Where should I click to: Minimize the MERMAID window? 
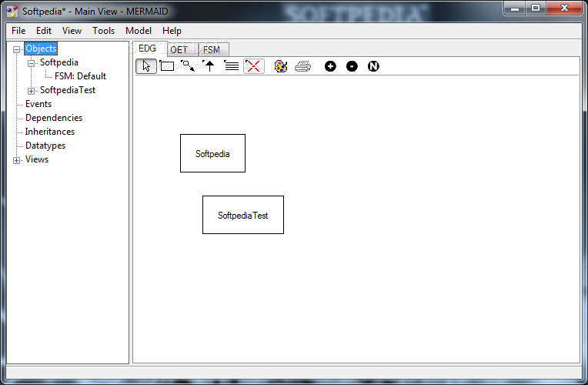click(x=515, y=8)
